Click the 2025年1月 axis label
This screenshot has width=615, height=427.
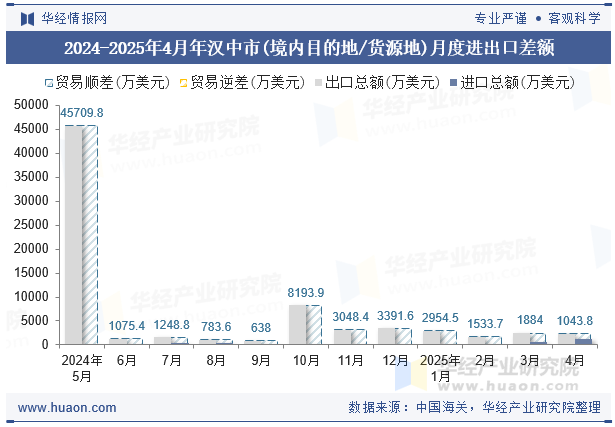point(440,368)
